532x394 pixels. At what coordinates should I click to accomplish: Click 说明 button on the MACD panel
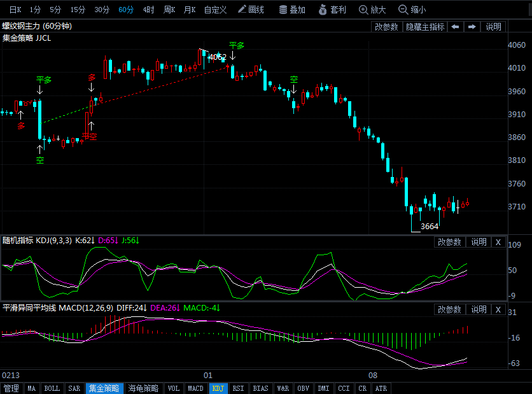(x=478, y=309)
